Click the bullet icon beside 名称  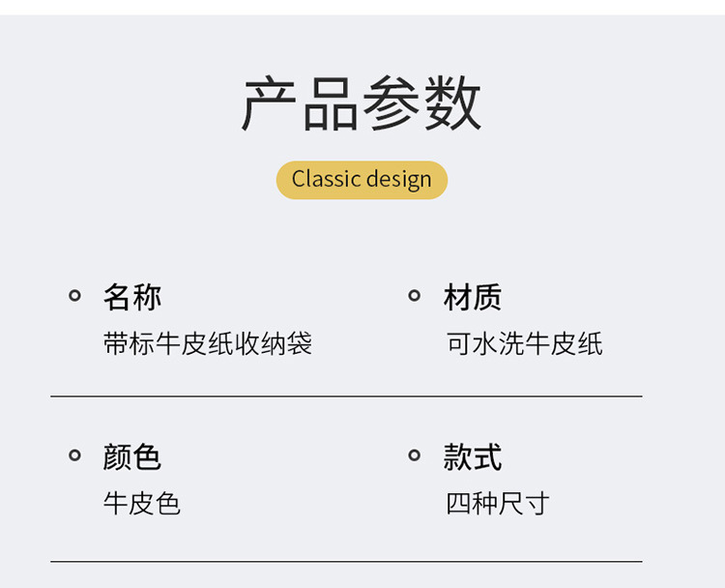74,296
